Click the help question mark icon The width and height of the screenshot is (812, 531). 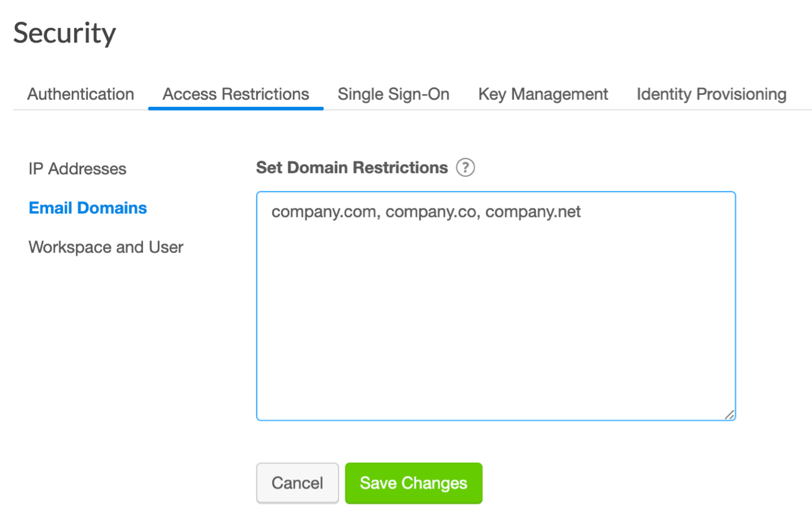(465, 168)
